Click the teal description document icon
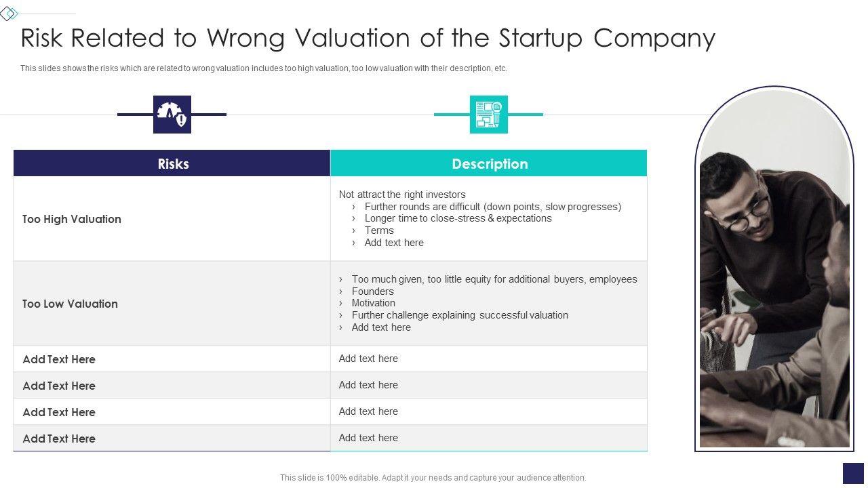This screenshot has width=868, height=488. point(488,115)
